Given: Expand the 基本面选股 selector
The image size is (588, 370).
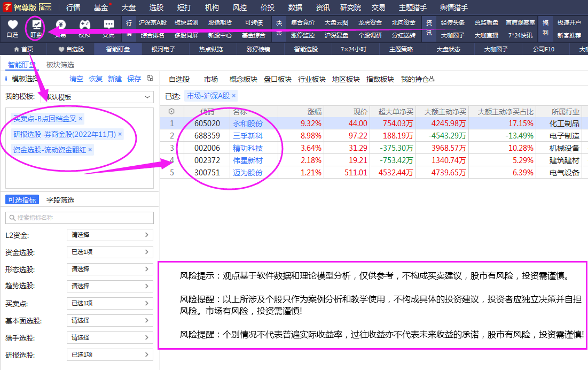Looking at the screenshot, I should coord(110,320).
